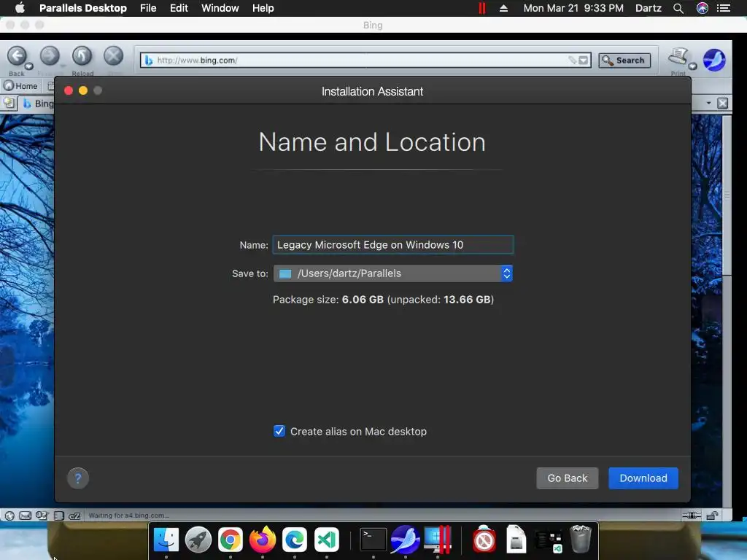Click the Stop icon in SeaMonkey toolbar
Screen dimensions: 747x560
pos(113,56)
